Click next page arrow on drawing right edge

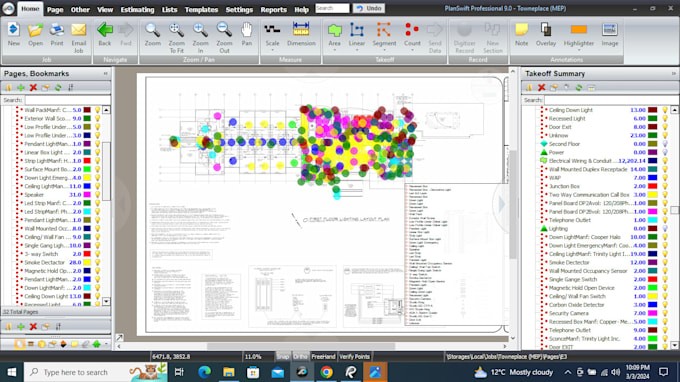pos(502,204)
